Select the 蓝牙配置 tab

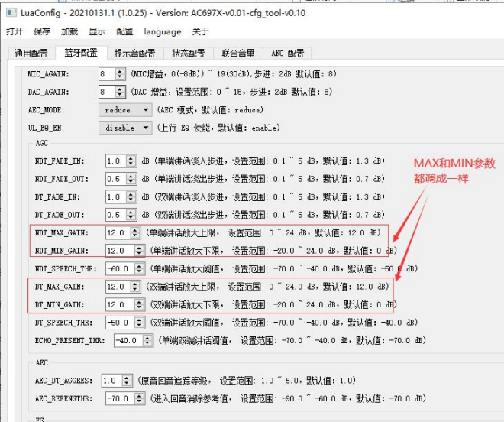(81, 53)
